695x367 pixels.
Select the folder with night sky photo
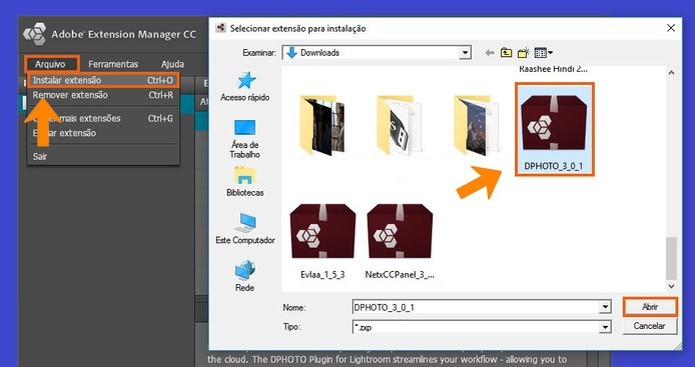point(477,125)
